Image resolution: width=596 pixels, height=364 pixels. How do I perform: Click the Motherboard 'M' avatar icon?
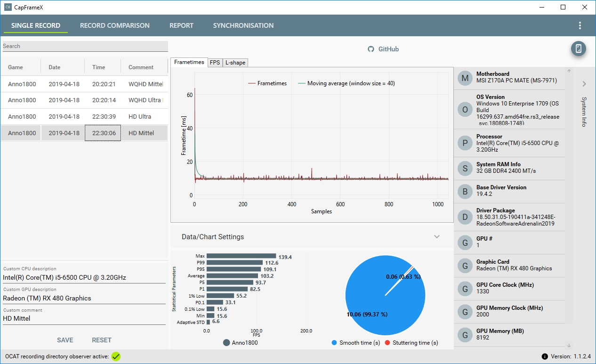click(465, 78)
